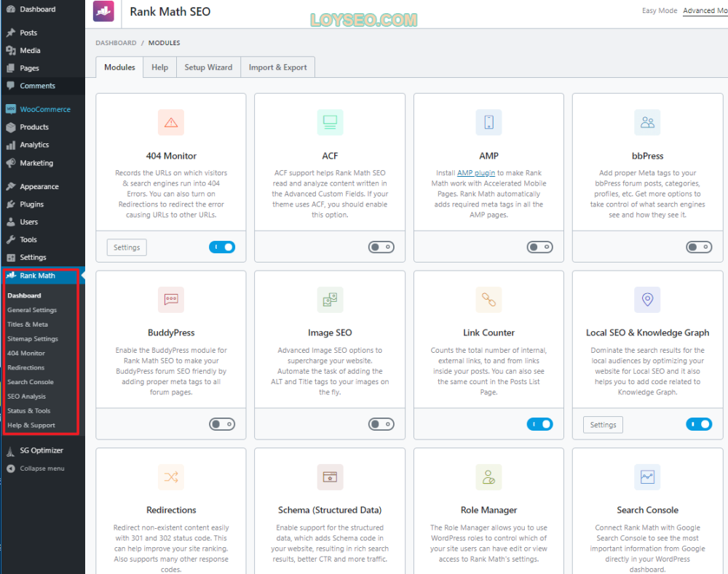Click the Marketing megaphone icon
Image resolution: width=728 pixels, height=574 pixels.
[11, 163]
